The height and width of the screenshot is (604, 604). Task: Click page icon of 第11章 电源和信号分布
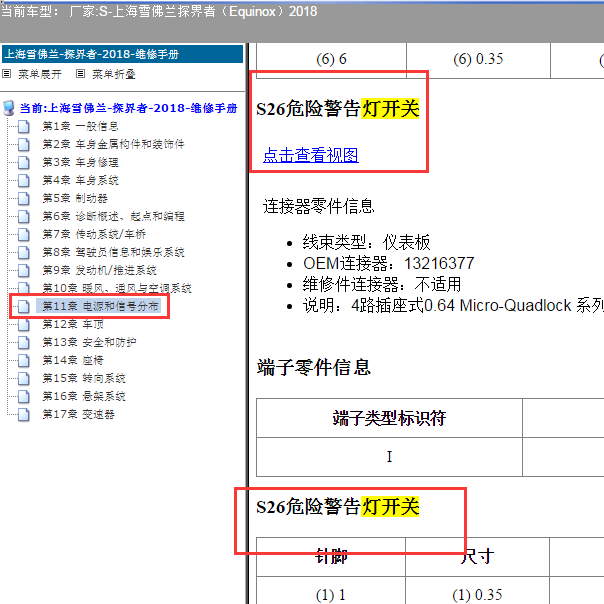pos(24,306)
